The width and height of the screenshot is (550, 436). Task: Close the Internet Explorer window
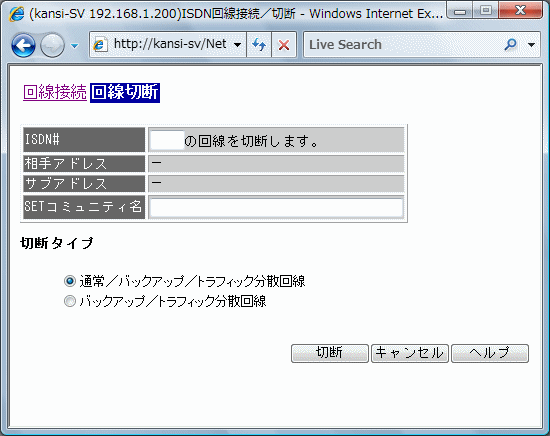click(521, 11)
